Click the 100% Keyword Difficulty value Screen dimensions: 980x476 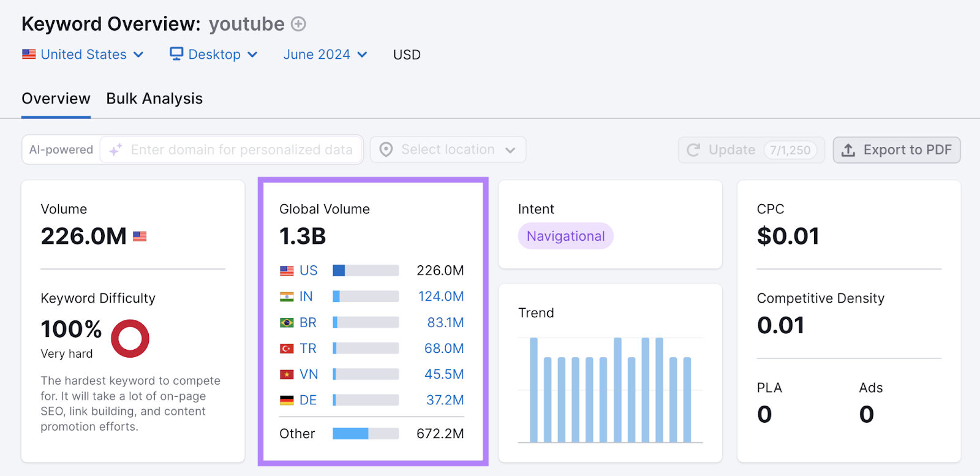tap(71, 330)
